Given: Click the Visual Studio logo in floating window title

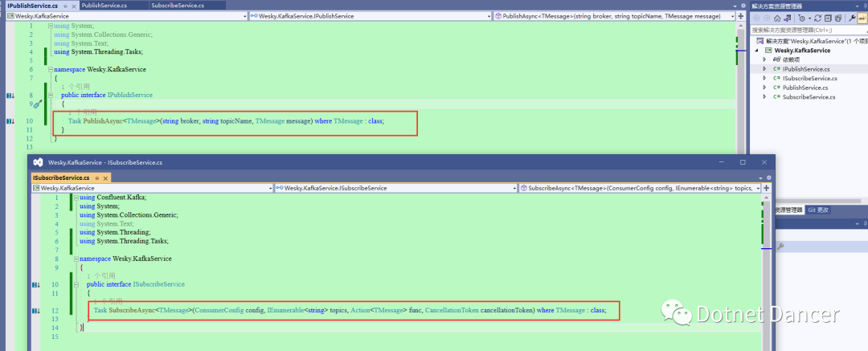Looking at the screenshot, I should pyautogui.click(x=39, y=162).
